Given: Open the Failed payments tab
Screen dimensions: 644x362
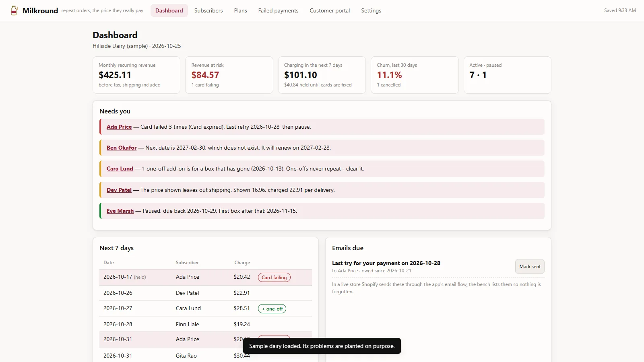Looking at the screenshot, I should click(x=278, y=10).
